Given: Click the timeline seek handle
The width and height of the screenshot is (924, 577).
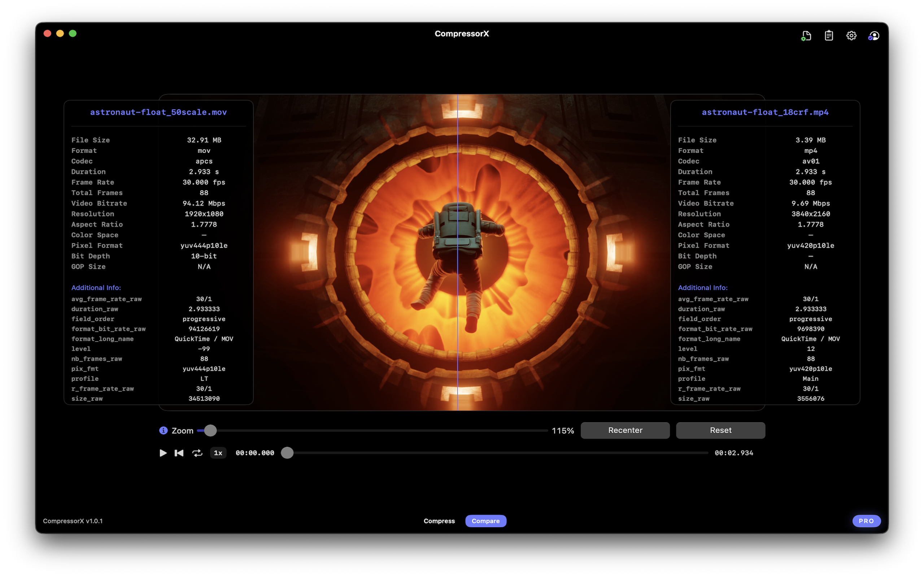Looking at the screenshot, I should tap(287, 453).
